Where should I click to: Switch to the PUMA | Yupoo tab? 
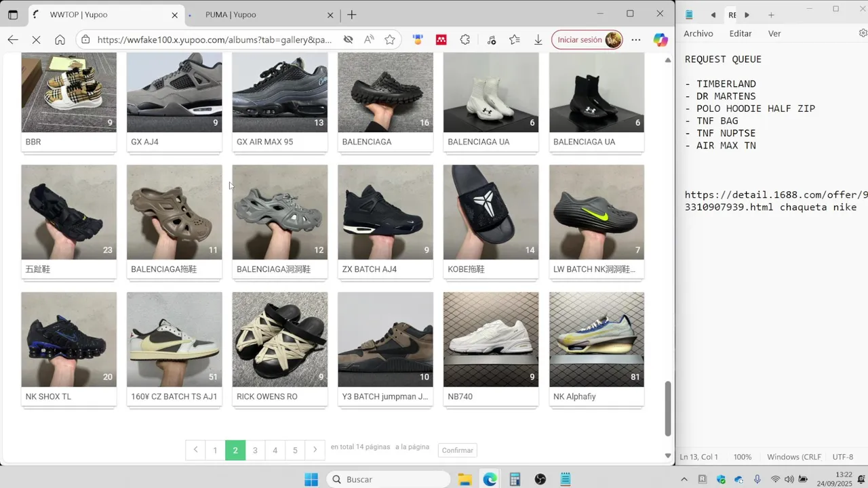click(x=261, y=14)
